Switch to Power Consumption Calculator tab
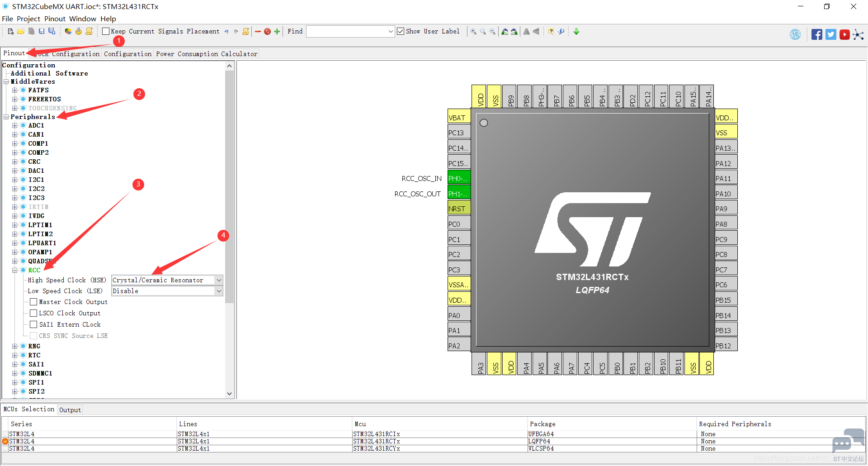Viewport: 868px width, 466px height. coord(206,54)
